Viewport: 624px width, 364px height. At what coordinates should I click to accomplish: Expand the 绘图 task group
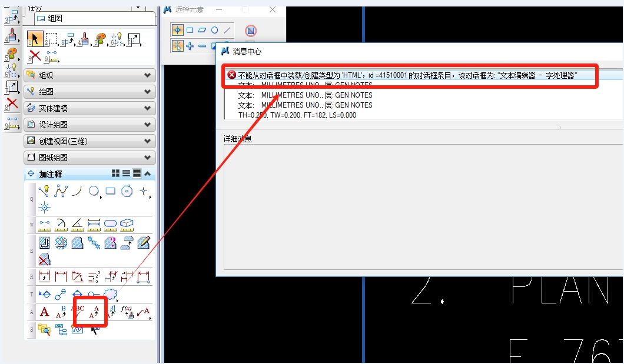(89, 91)
